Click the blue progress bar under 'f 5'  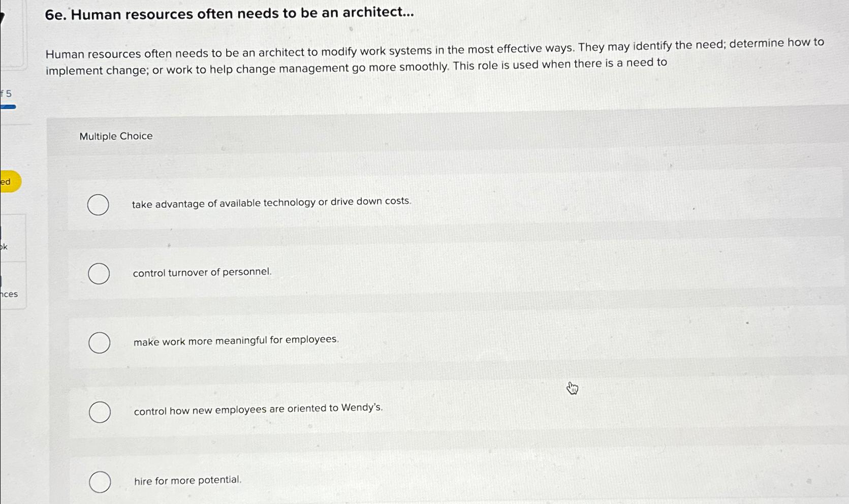(9, 107)
